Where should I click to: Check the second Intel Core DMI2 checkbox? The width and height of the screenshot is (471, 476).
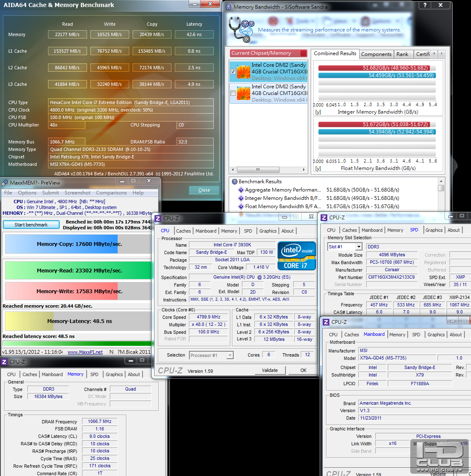233,93
